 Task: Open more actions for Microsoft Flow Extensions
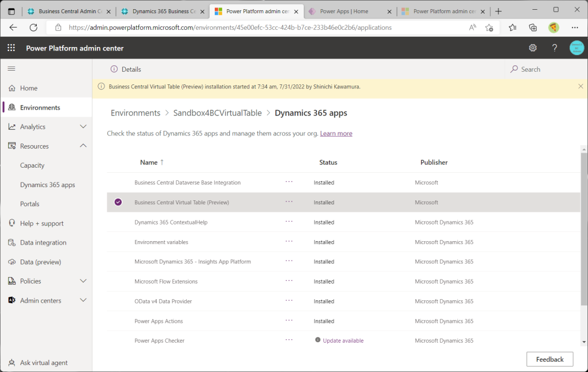[x=289, y=281]
